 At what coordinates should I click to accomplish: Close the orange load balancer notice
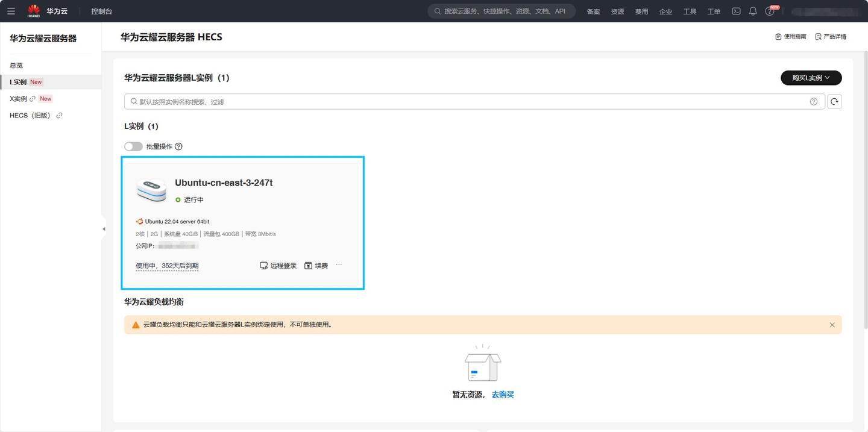(x=832, y=325)
